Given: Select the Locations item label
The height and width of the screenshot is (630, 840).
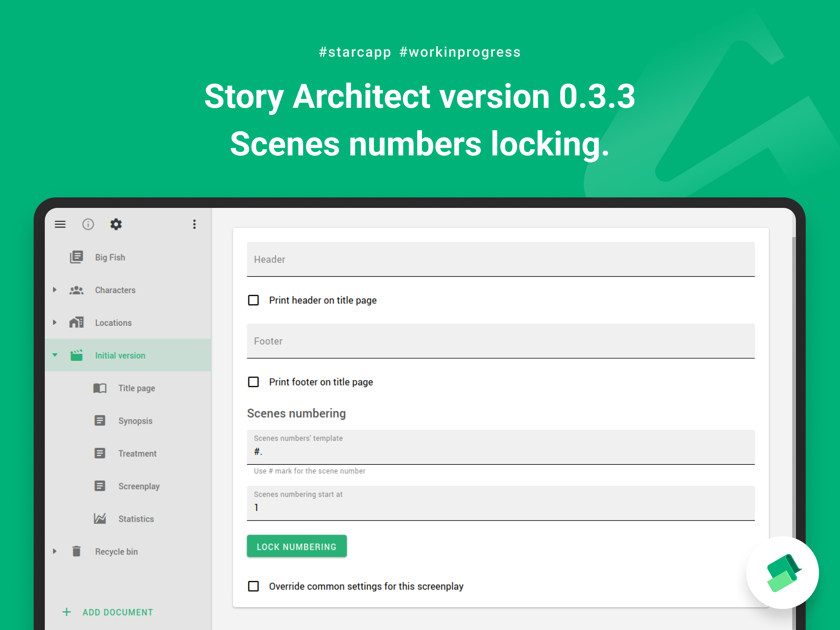Looking at the screenshot, I should pyautogui.click(x=113, y=323).
